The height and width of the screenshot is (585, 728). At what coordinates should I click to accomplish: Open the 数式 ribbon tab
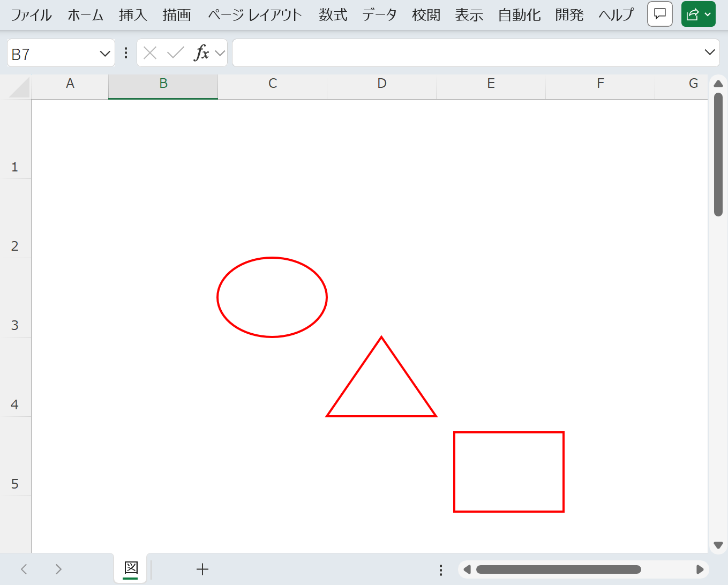pyautogui.click(x=333, y=15)
